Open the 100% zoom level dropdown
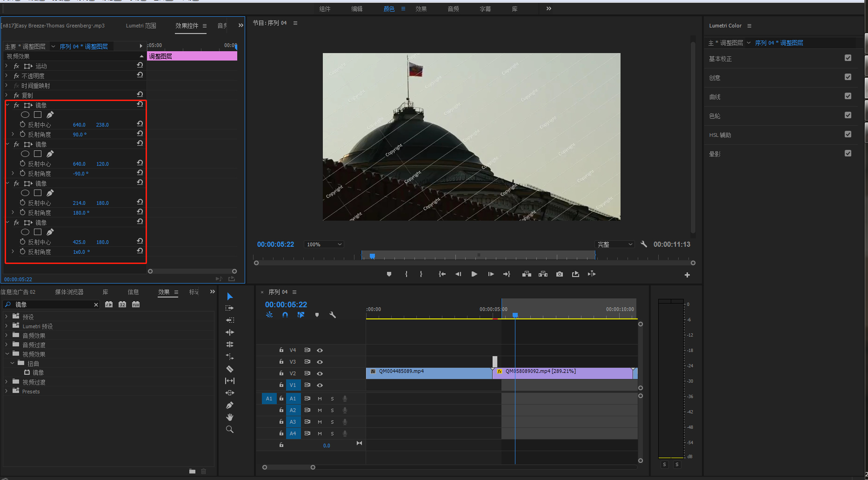This screenshot has width=868, height=480. tap(324, 244)
